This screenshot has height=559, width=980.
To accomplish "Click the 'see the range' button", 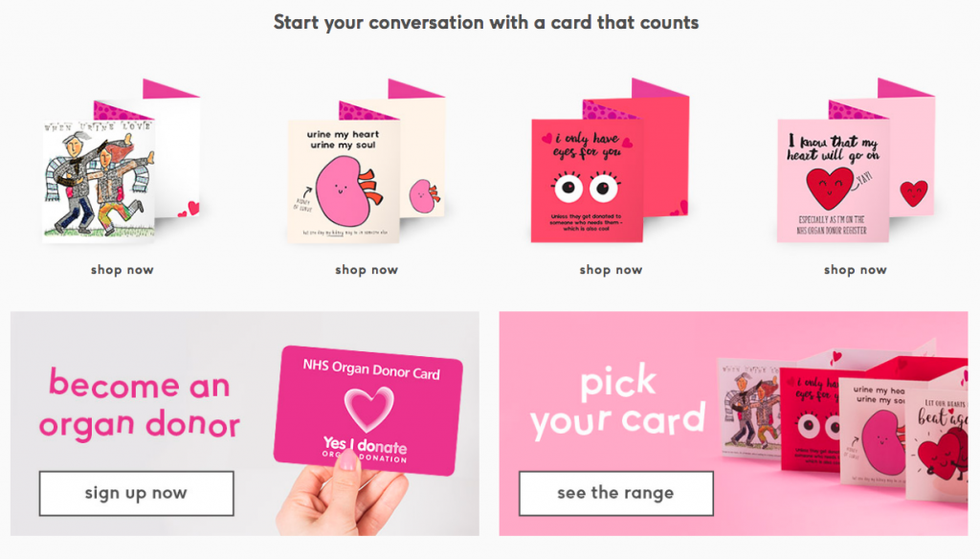I will pos(615,493).
